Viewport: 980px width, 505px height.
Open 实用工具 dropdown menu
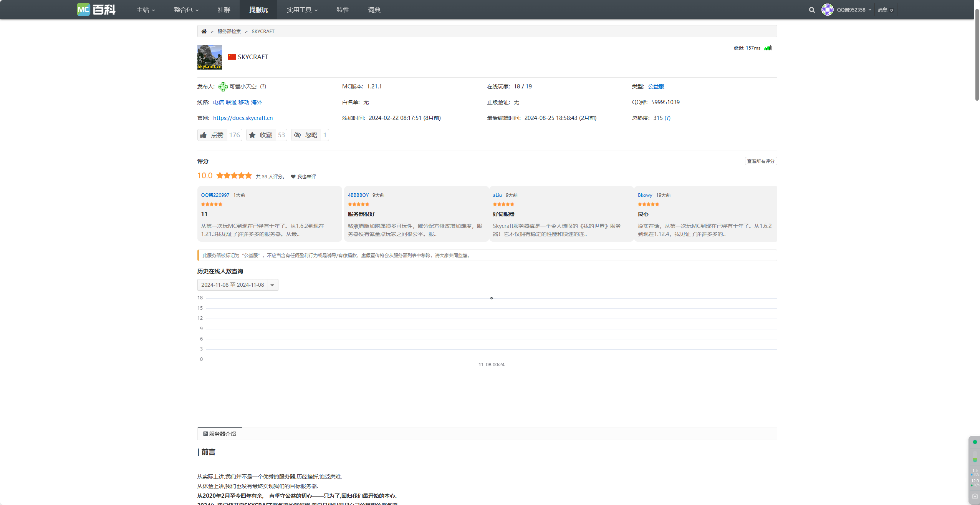pos(302,10)
